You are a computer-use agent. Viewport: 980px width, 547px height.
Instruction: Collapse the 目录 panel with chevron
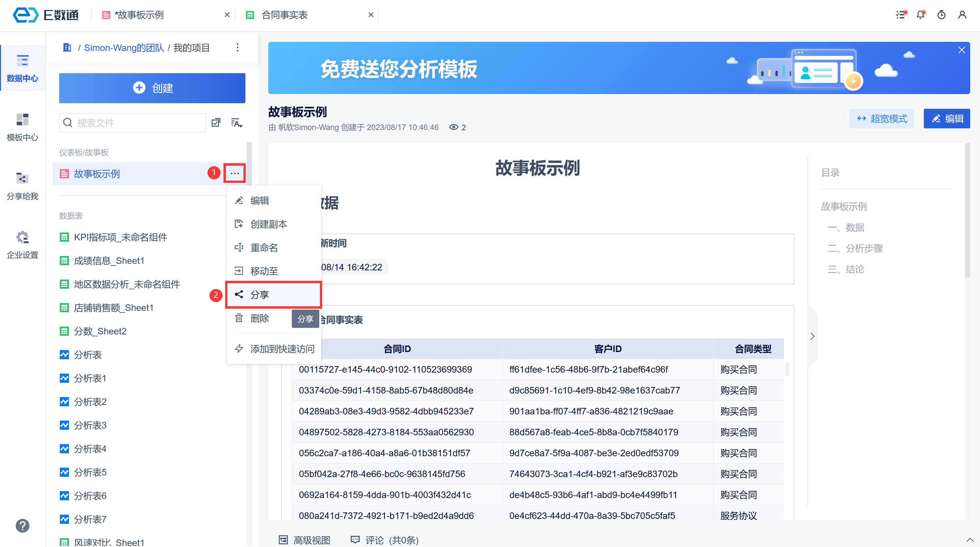813,336
